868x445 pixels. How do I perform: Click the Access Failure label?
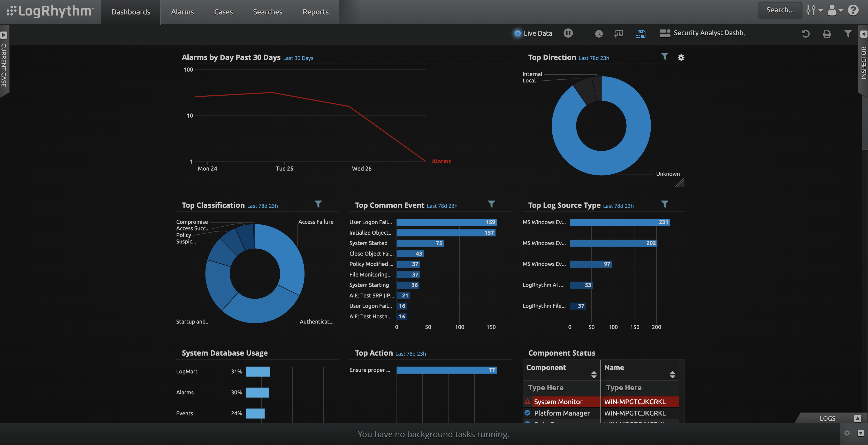point(316,222)
